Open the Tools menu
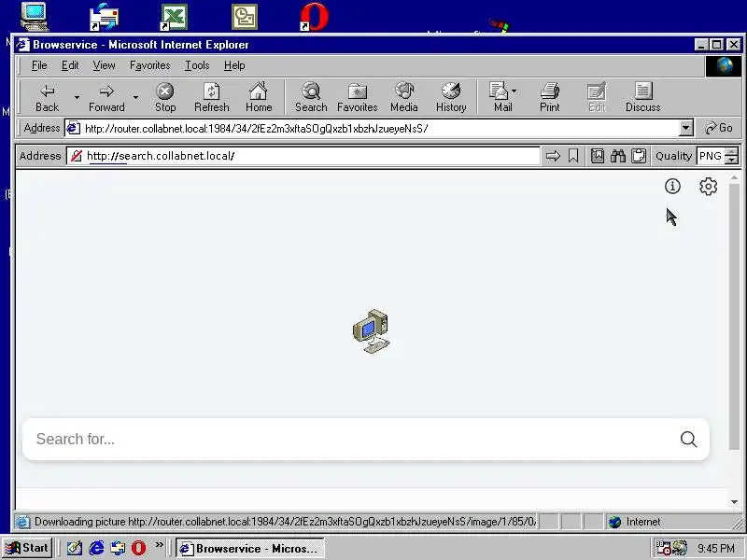The width and height of the screenshot is (747, 560). (x=197, y=65)
